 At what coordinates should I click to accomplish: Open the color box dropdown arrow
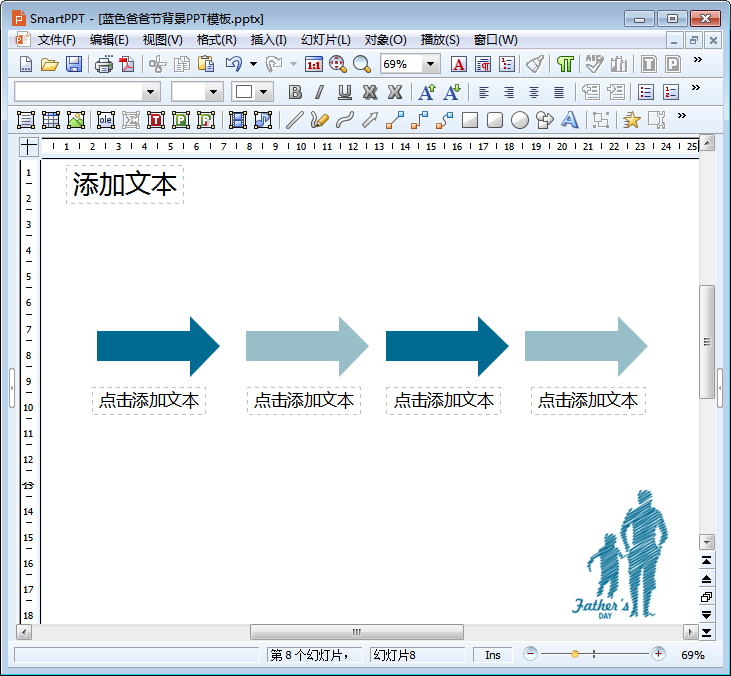pos(264,92)
